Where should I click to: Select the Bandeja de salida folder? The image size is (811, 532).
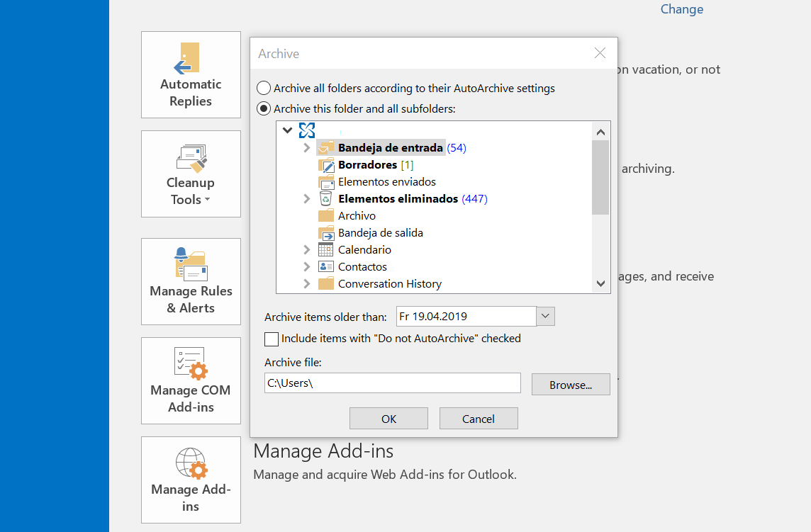click(x=380, y=232)
